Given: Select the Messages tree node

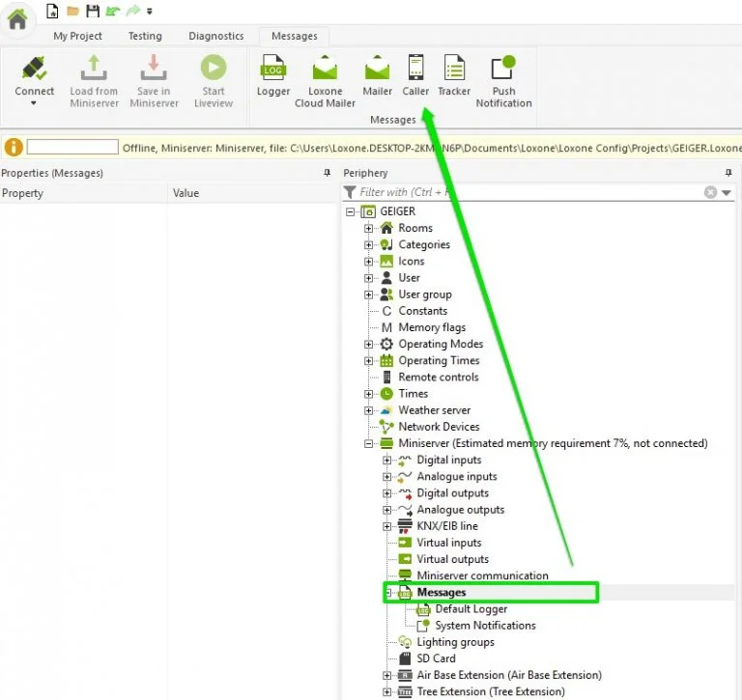Looking at the screenshot, I should pyautogui.click(x=442, y=592).
